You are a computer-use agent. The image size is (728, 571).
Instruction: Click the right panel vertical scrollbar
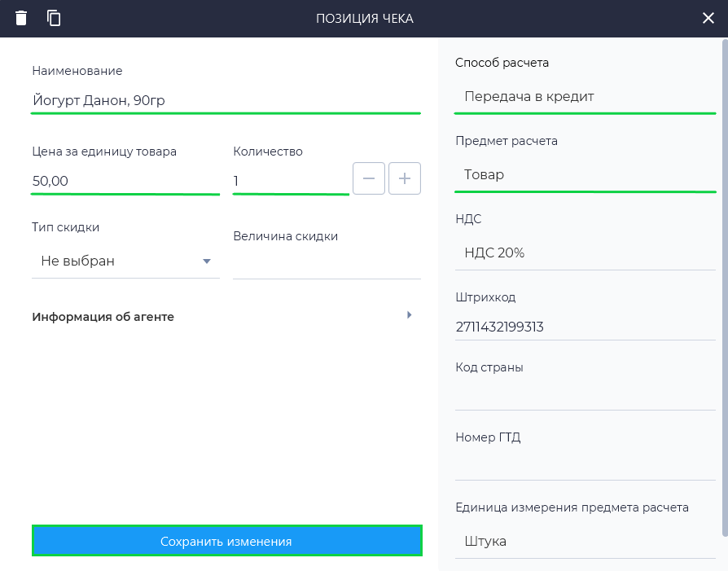pos(725,285)
